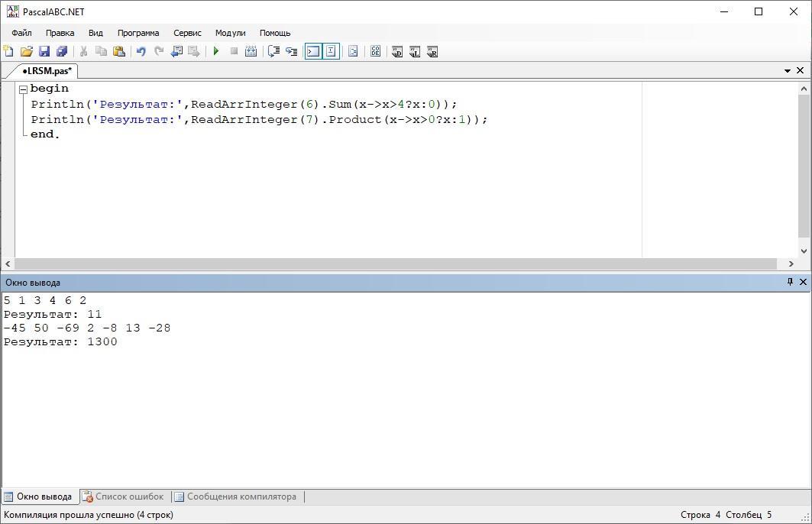Click the '-45 50 -69 2 -8 13 -28' line
This screenshot has height=524, width=812.
(86, 328)
